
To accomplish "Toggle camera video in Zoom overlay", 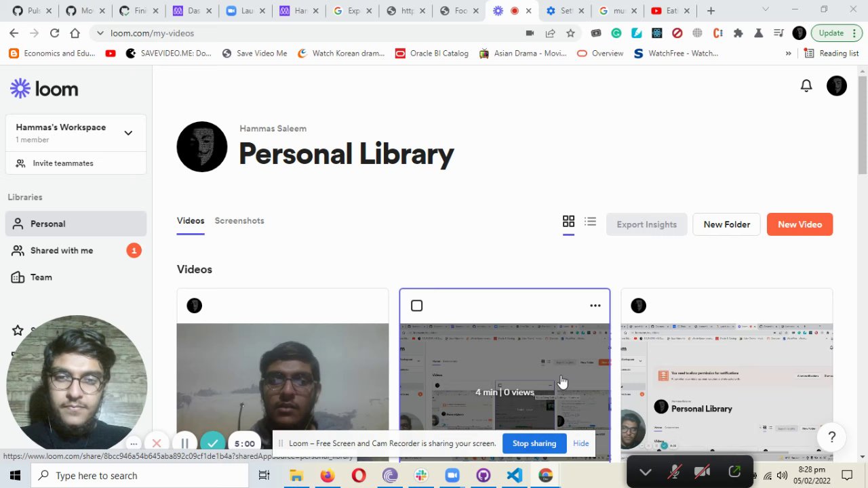I will coord(703,472).
